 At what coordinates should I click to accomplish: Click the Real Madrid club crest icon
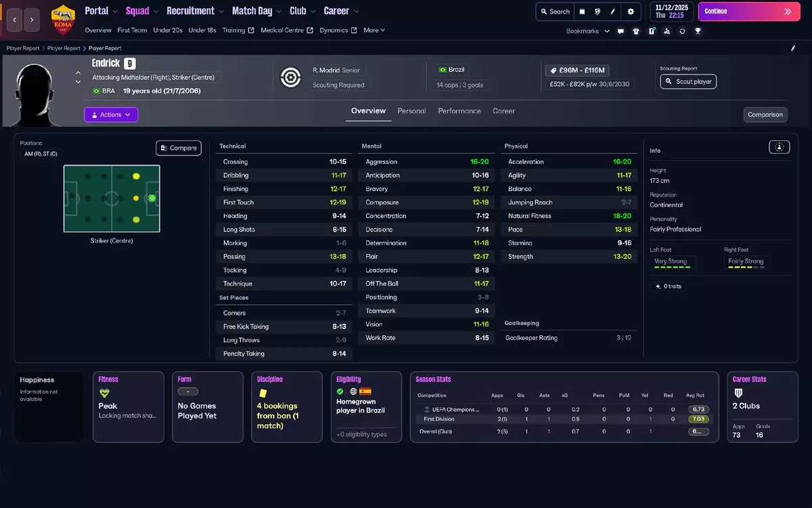(x=291, y=77)
